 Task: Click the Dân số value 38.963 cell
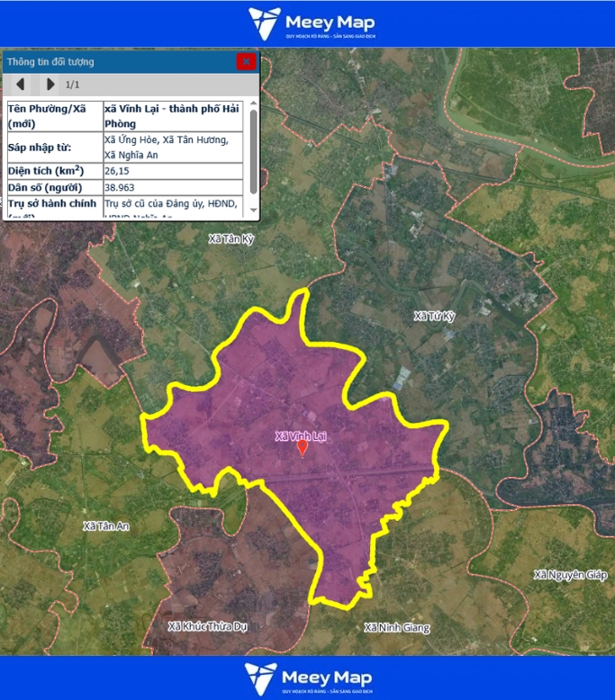(171, 187)
